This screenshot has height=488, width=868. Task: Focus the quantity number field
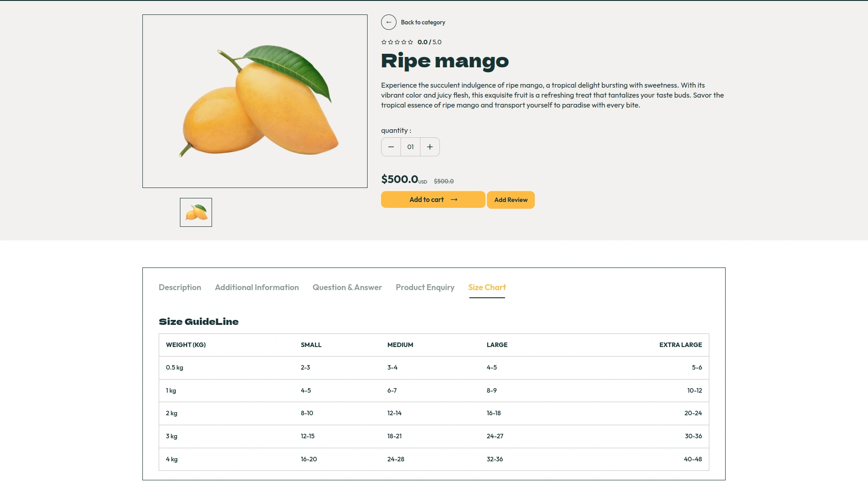click(410, 147)
